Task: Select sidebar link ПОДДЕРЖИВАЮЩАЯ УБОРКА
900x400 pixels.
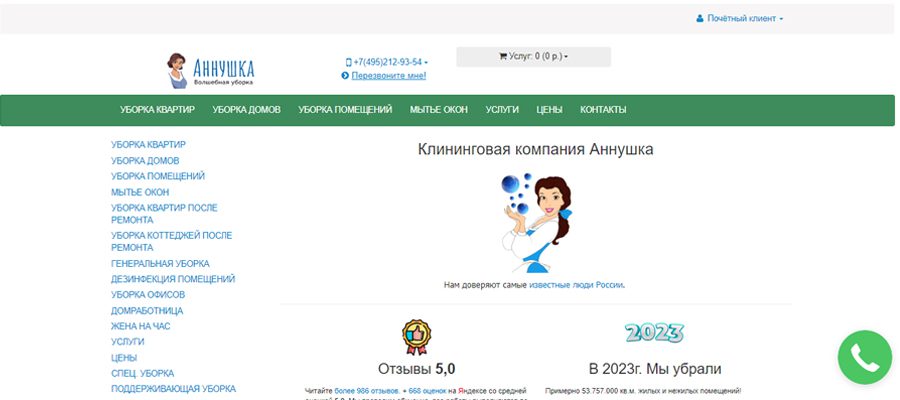Action: (173, 389)
